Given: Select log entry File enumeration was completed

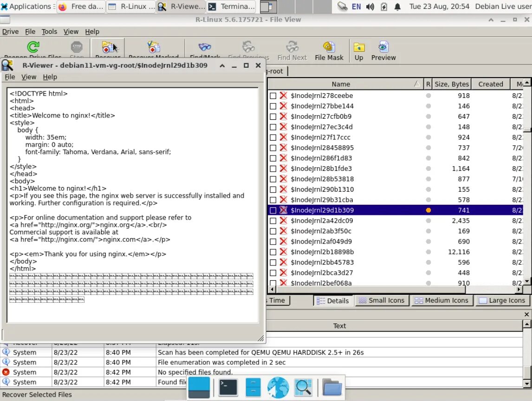Looking at the screenshot, I should 261,362.
